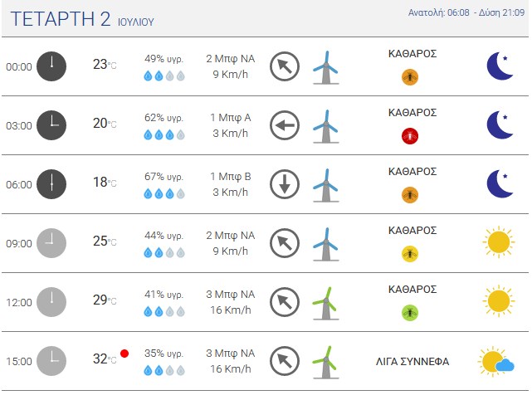Image resolution: width=532 pixels, height=400 pixels.
Task: Click the left-pointing wind arrow at 03:00
Action: [x=285, y=125]
